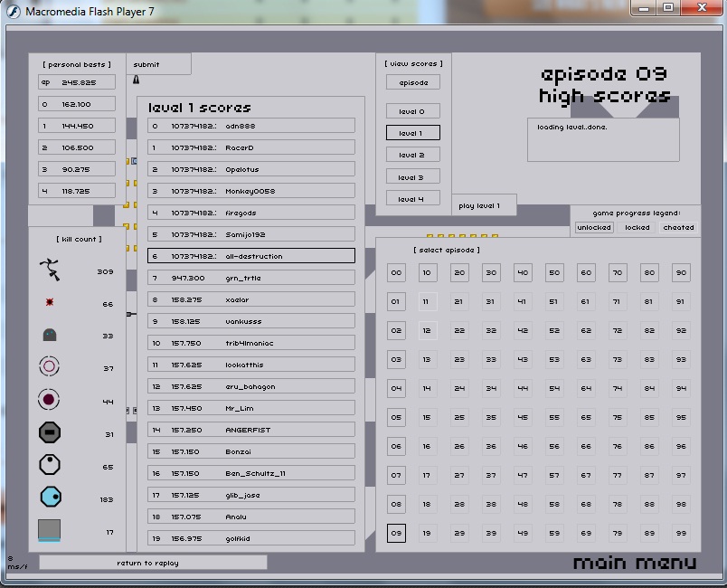The height and width of the screenshot is (588, 727).
Task: Click the light blue octagon drone icon
Action: click(x=50, y=497)
